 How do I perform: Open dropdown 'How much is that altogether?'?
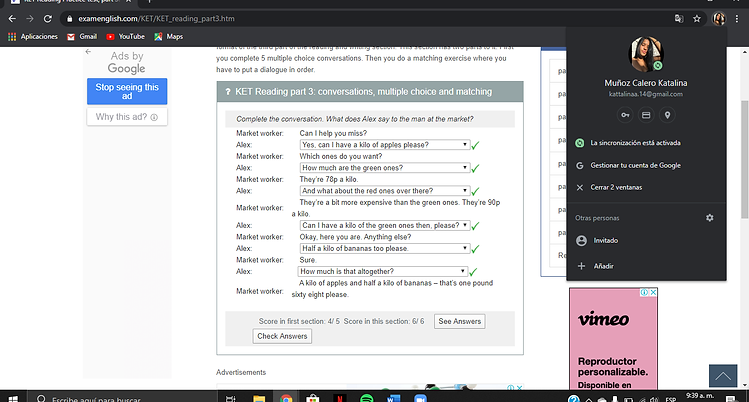tap(383, 271)
